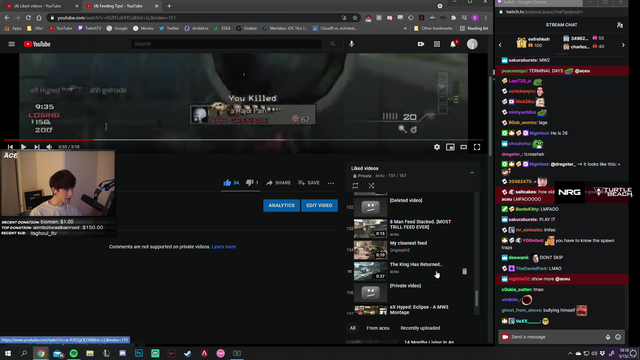This screenshot has height=360, width=640.
Task: Play the paused video
Action: [23, 147]
